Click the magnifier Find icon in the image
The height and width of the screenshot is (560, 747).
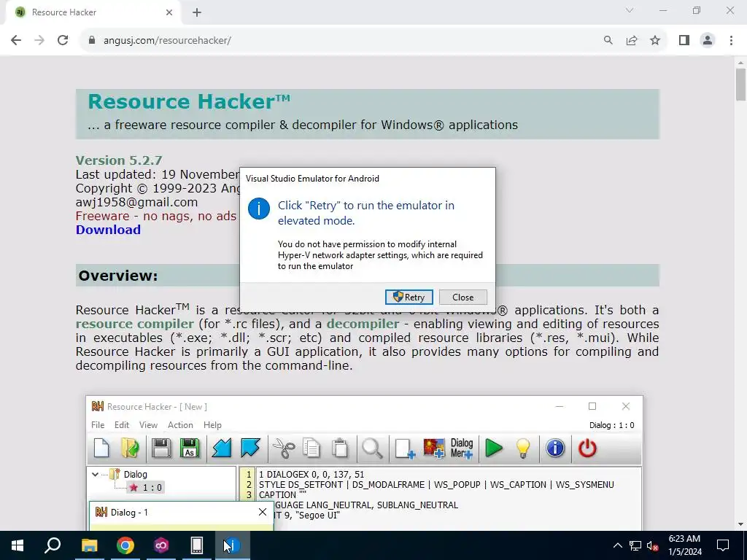coord(372,448)
